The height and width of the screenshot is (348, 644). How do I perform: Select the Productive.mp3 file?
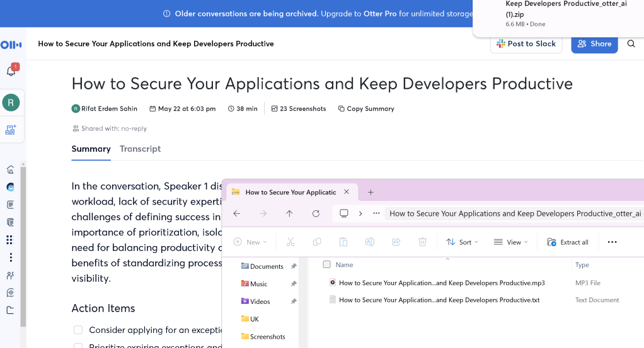[x=442, y=283]
